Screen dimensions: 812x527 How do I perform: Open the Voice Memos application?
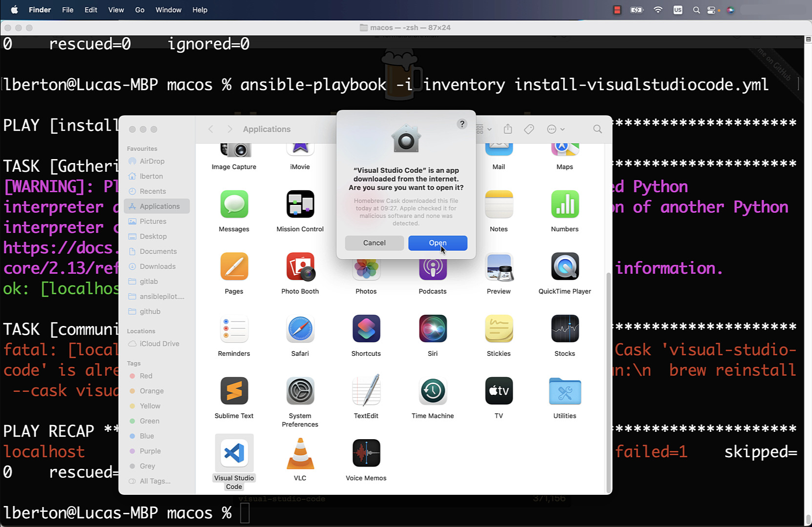click(366, 453)
